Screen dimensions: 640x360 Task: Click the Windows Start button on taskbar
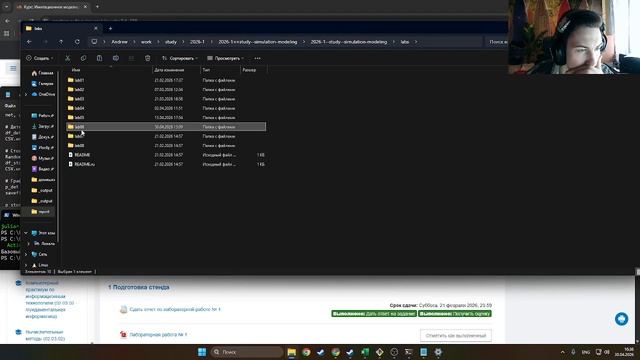[202, 352]
